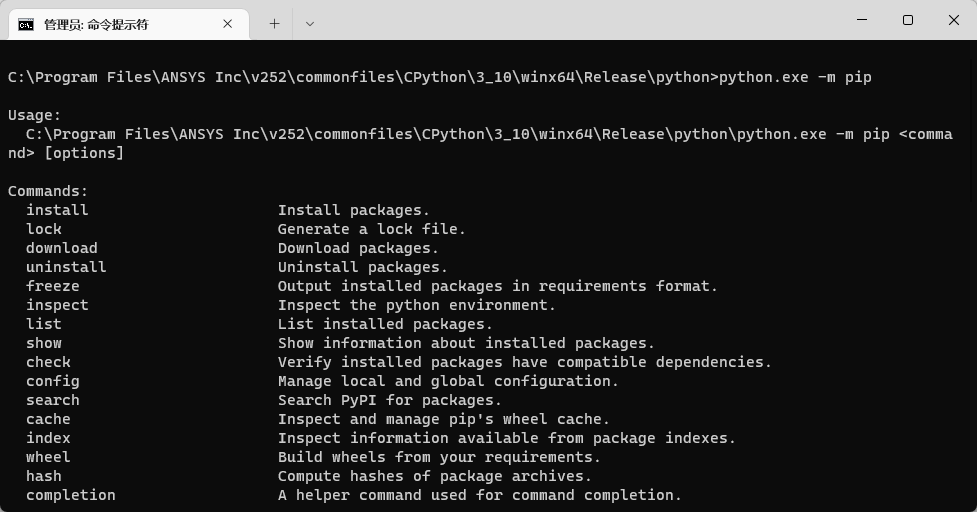The height and width of the screenshot is (512, 977).
Task: Click the typed 'python.exe -m pip' command text
Action: [795, 77]
